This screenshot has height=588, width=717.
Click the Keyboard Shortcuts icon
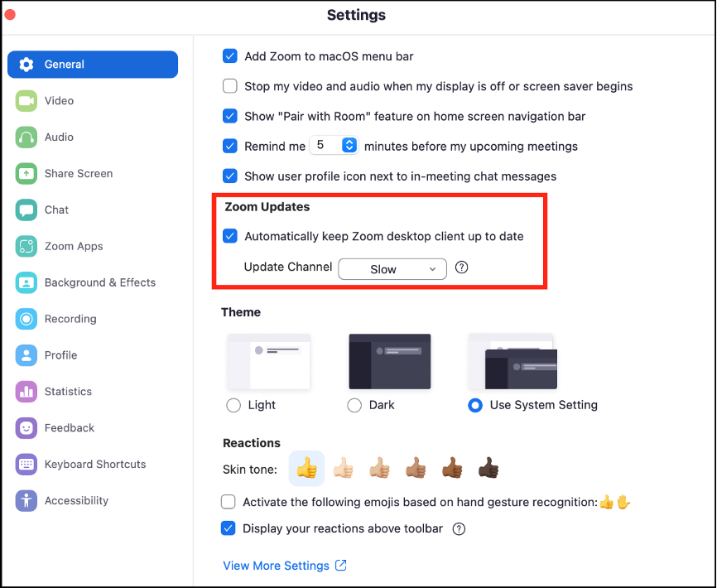pyautogui.click(x=26, y=465)
